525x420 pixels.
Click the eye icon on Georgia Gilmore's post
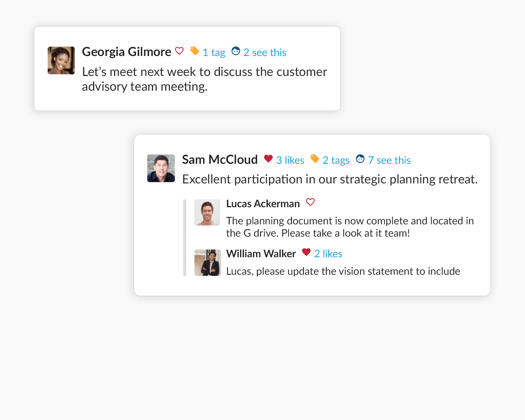(x=236, y=51)
